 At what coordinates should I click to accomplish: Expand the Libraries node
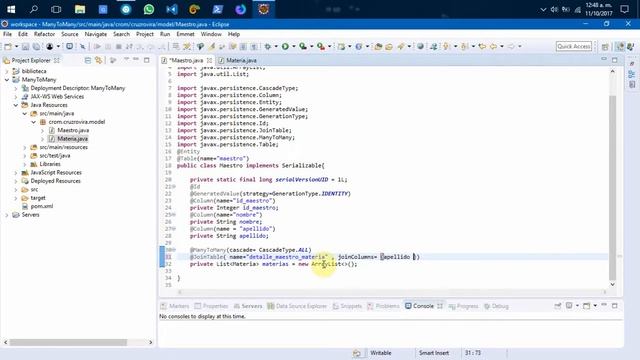coord(24,164)
